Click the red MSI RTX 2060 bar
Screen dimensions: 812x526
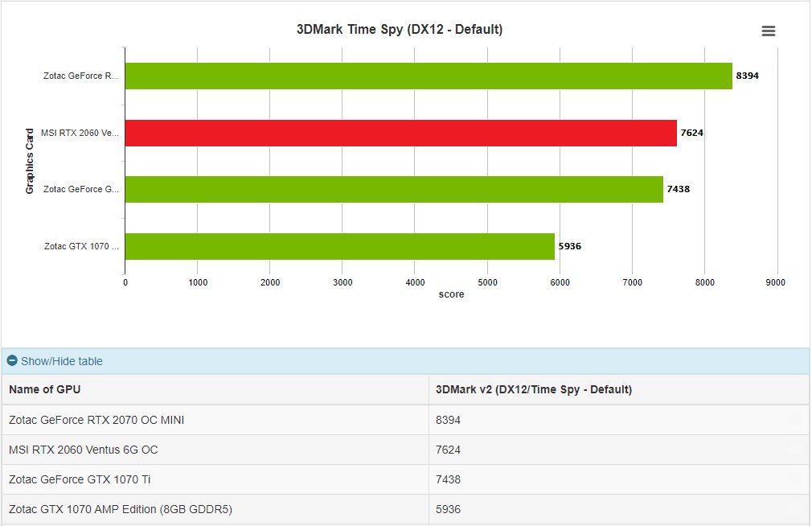coord(400,133)
